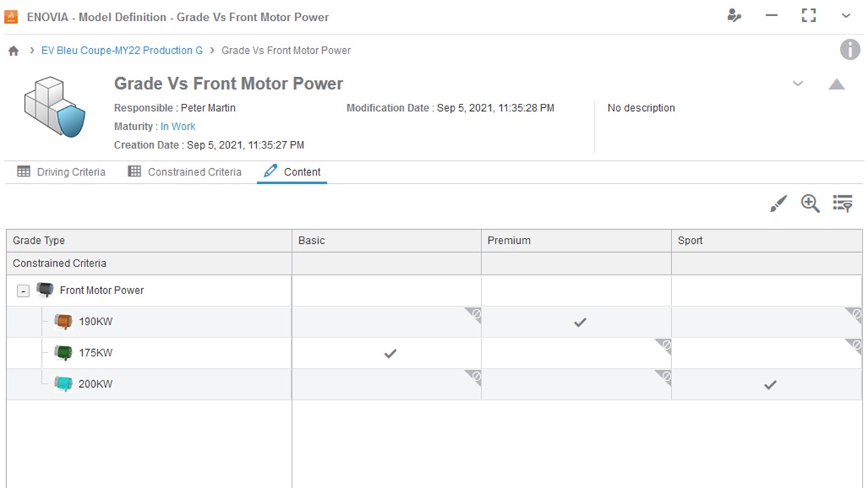Click Responsible Peter Martin text

[175, 108]
